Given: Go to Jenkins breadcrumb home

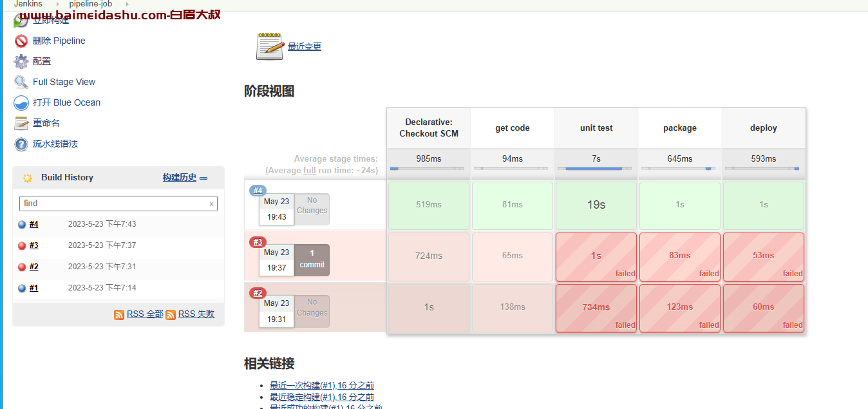Looking at the screenshot, I should coord(28,4).
